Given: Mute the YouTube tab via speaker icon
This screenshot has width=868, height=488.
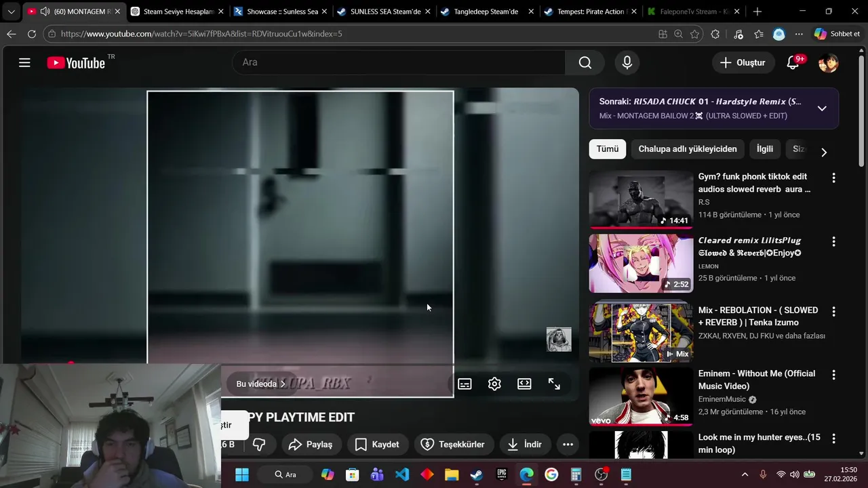Looking at the screenshot, I should coord(45,12).
